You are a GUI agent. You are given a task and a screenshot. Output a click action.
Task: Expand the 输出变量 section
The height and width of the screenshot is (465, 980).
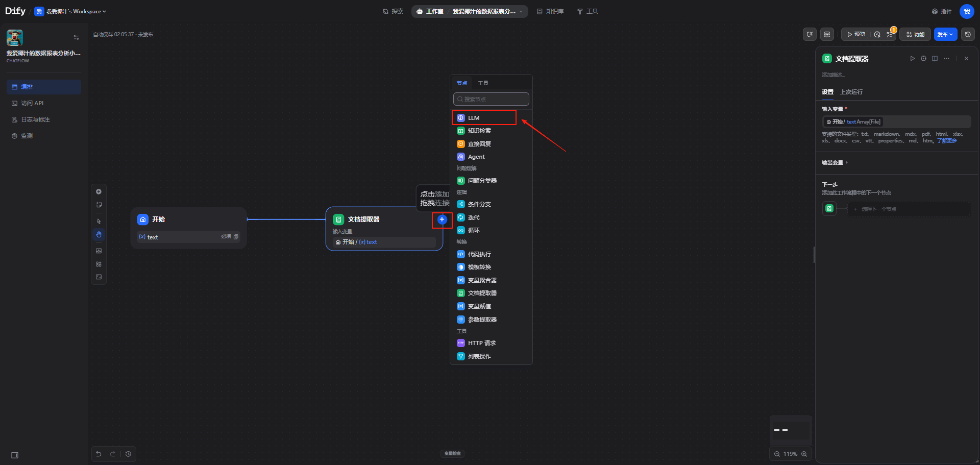pos(835,163)
